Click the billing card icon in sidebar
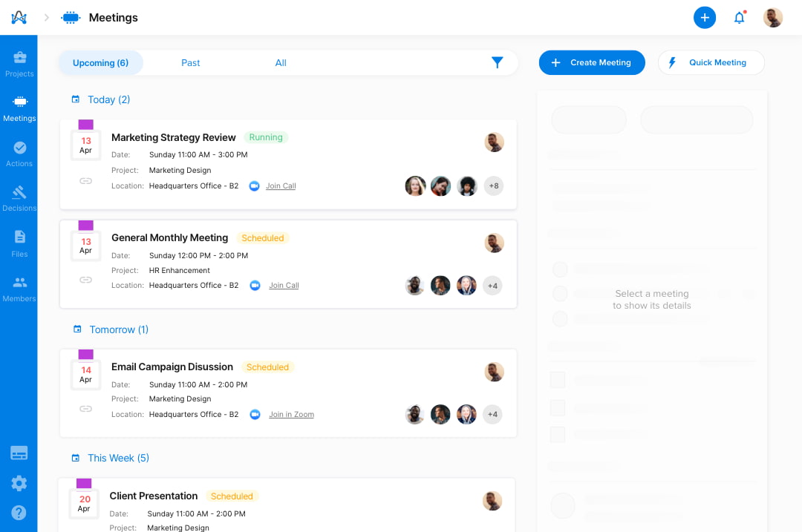 (x=19, y=453)
